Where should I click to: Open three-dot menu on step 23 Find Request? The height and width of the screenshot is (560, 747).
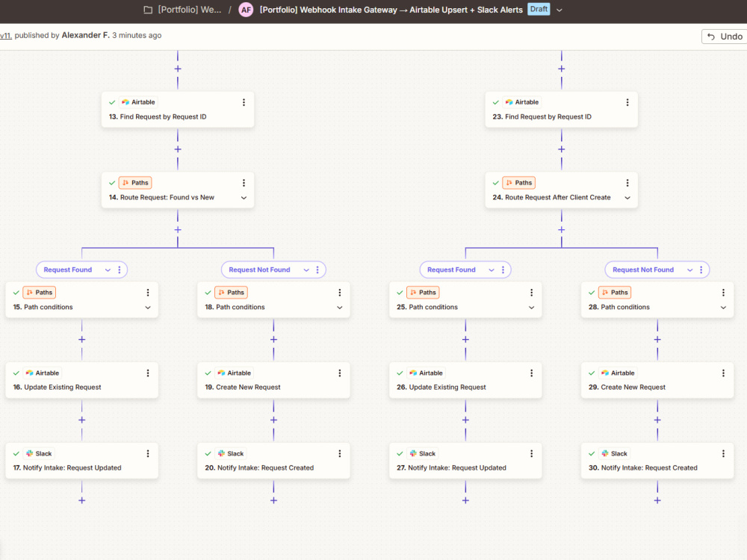click(627, 102)
